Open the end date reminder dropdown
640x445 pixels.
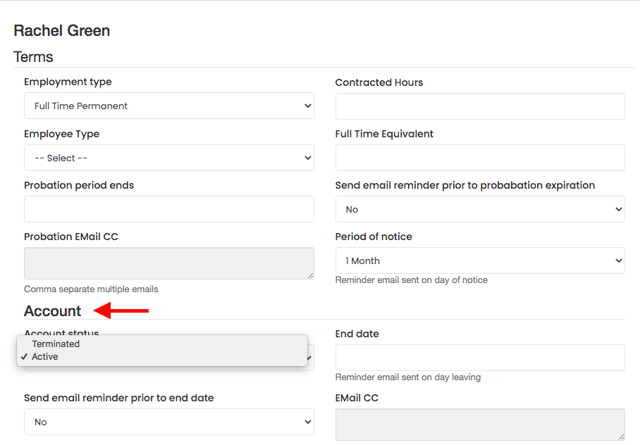pos(168,422)
